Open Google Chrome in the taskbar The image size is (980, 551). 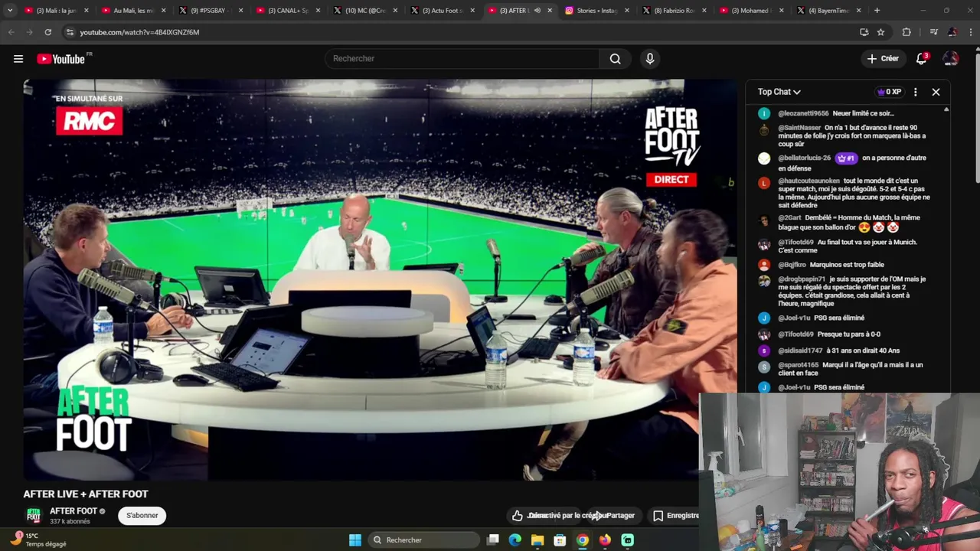[583, 540]
